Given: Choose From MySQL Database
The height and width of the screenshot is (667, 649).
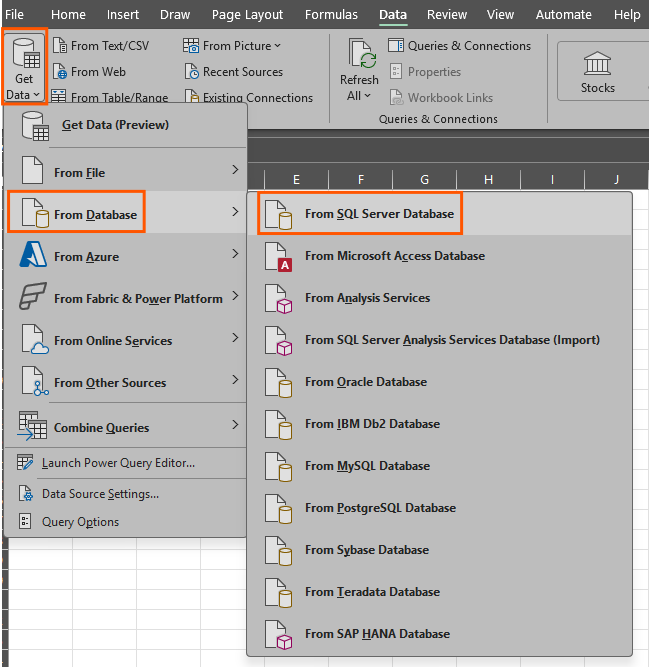Looking at the screenshot, I should 439,466.
